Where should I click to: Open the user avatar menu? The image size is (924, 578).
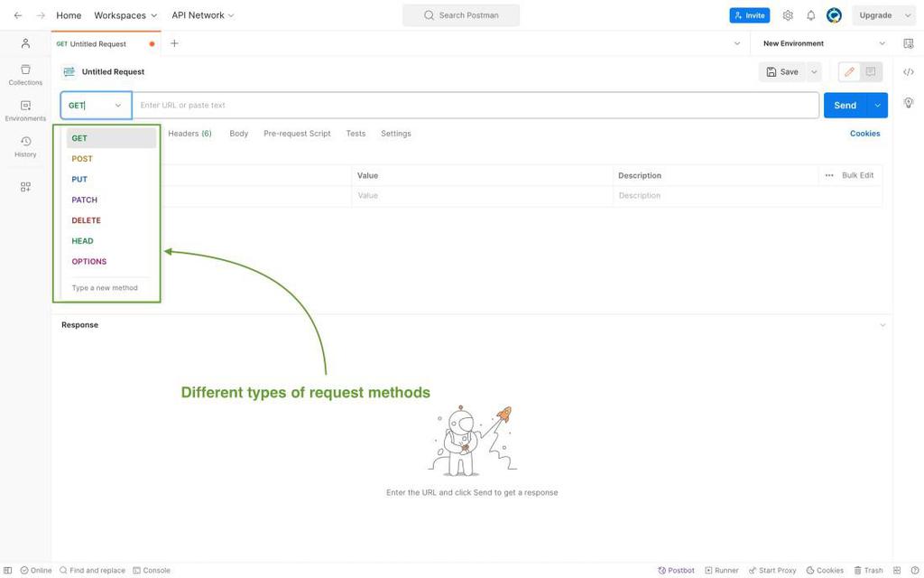click(834, 15)
